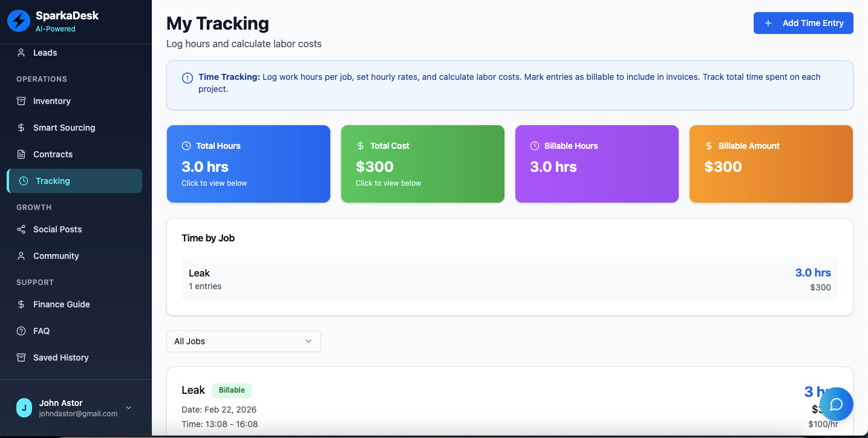Click the Total Cost summary card

423,164
